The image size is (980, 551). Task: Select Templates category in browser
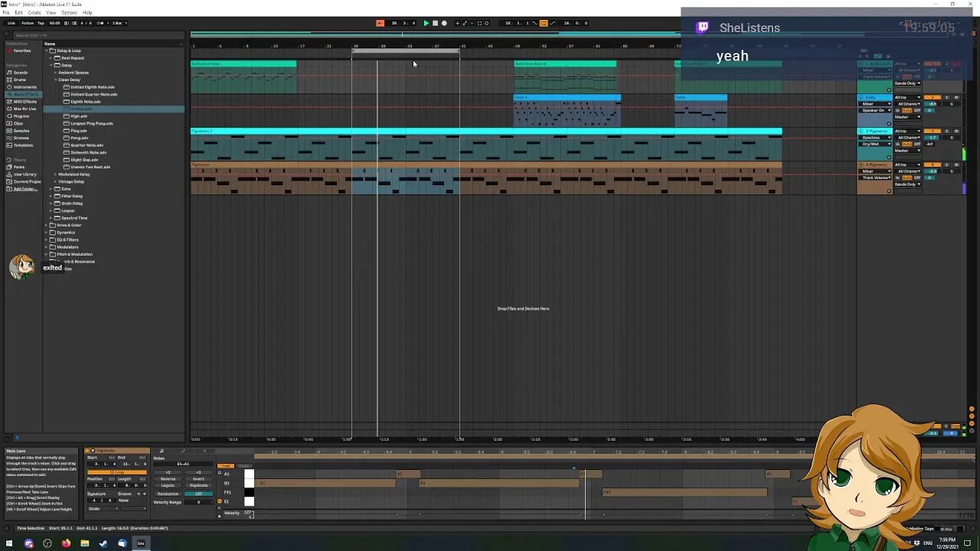click(x=23, y=145)
